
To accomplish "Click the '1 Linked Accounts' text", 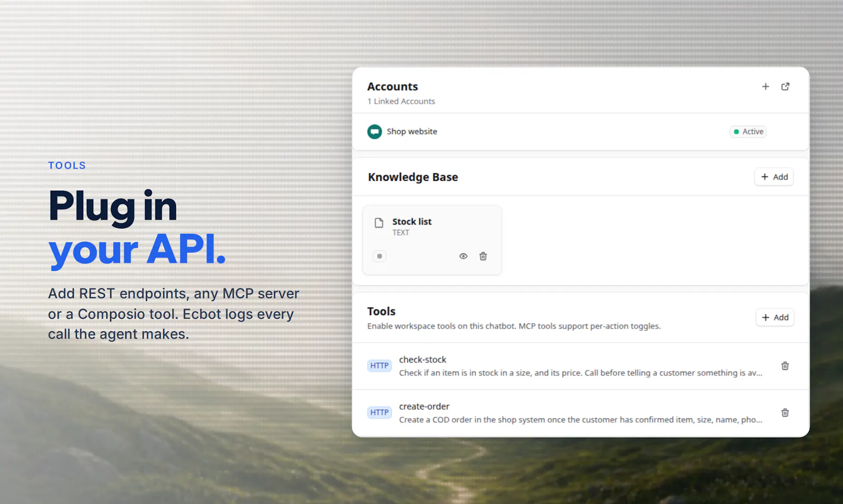I will (x=401, y=101).
